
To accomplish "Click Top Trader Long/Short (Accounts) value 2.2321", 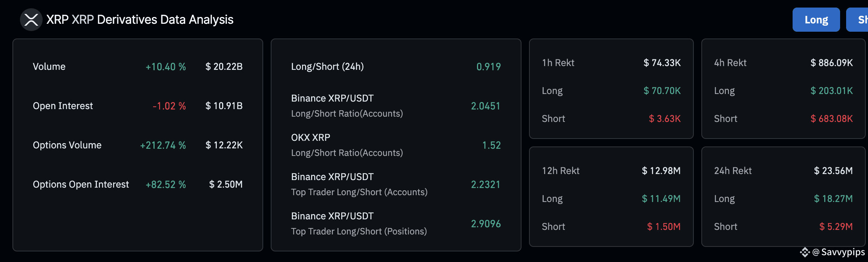I will [486, 185].
